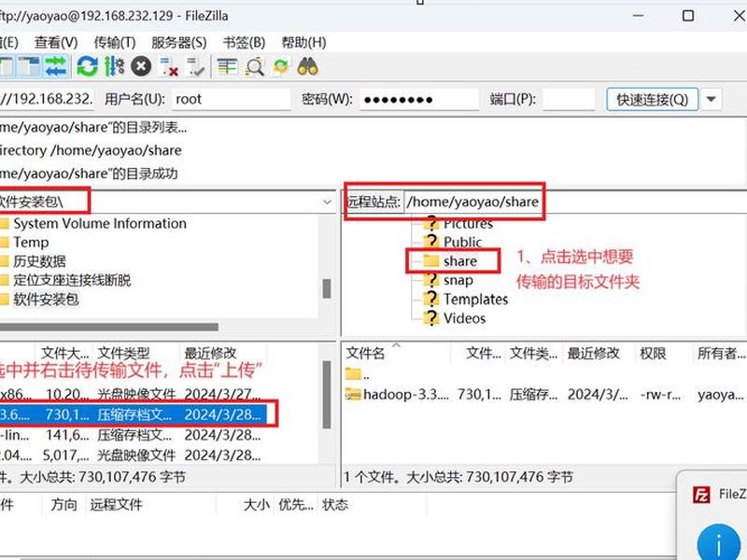Click the question mark icon beside Videos
747x560 pixels.
tap(431, 318)
